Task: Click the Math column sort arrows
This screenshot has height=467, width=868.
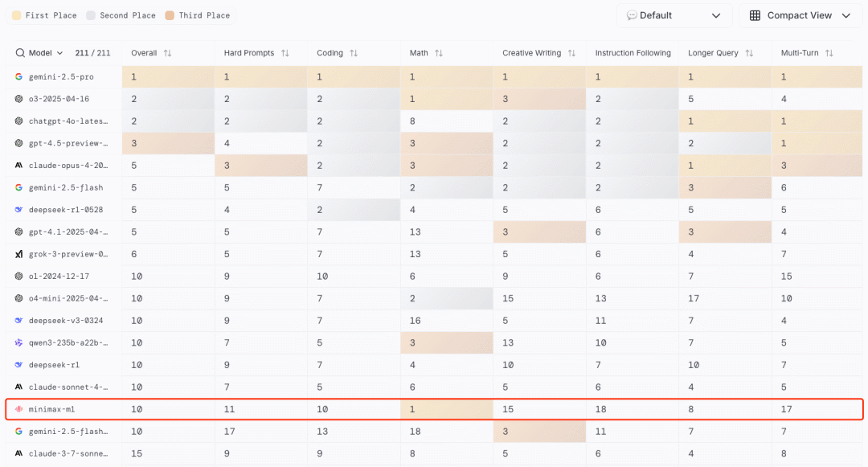Action: 439,53
